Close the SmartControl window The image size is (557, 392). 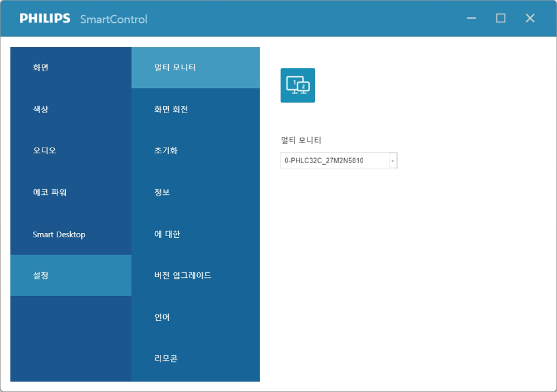click(530, 18)
